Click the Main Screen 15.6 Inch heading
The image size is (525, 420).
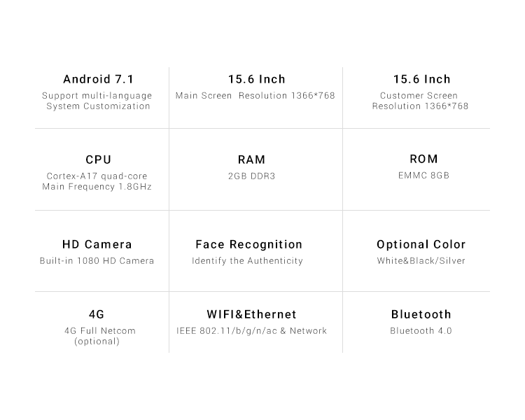coord(256,79)
